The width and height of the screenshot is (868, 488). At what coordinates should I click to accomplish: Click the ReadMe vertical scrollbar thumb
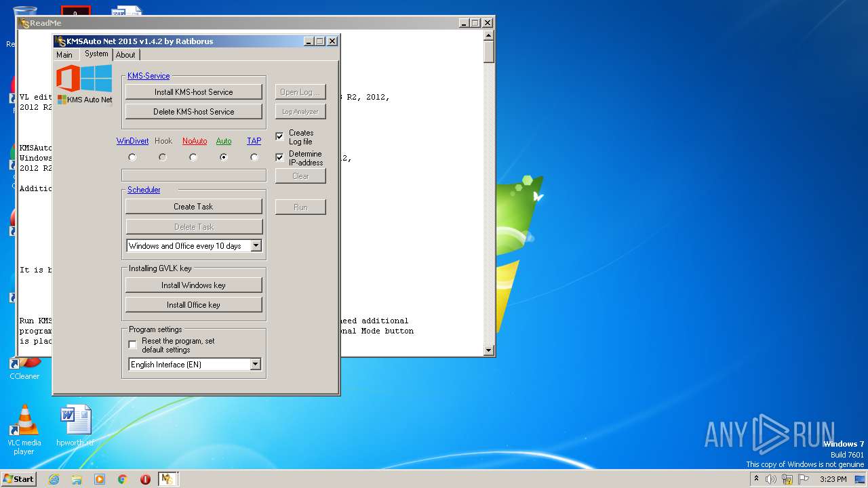(x=489, y=52)
